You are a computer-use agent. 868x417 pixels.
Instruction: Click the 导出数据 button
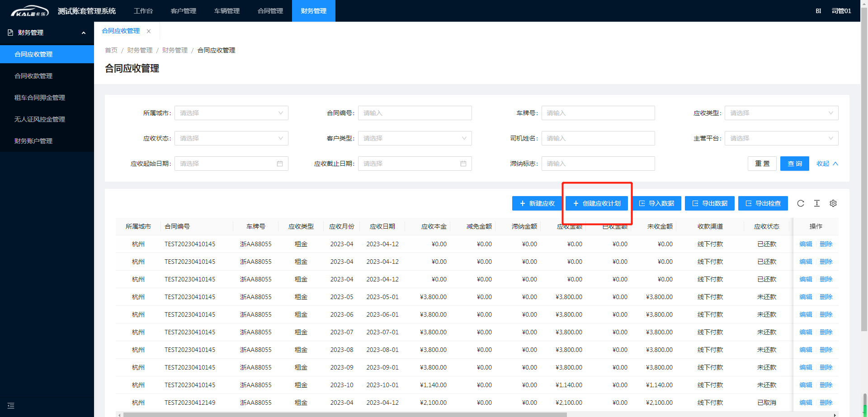(710, 203)
